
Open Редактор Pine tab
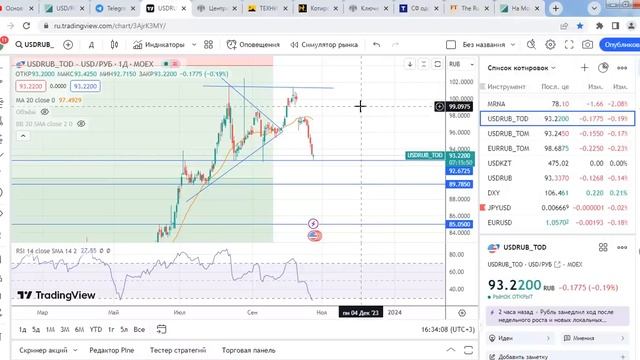[x=111, y=350]
